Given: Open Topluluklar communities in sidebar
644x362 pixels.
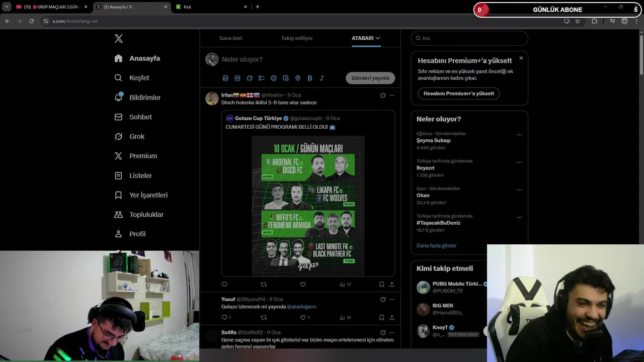Looking at the screenshot, I should (x=139, y=214).
